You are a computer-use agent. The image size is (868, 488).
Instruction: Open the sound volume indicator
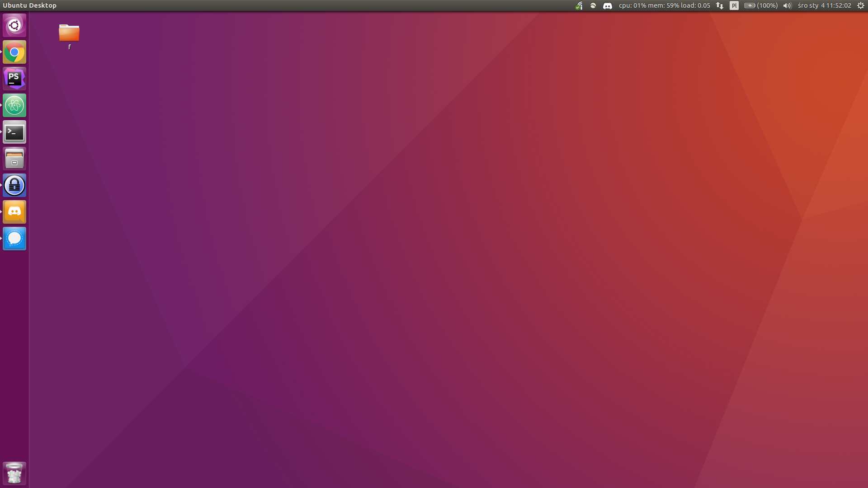pos(787,6)
